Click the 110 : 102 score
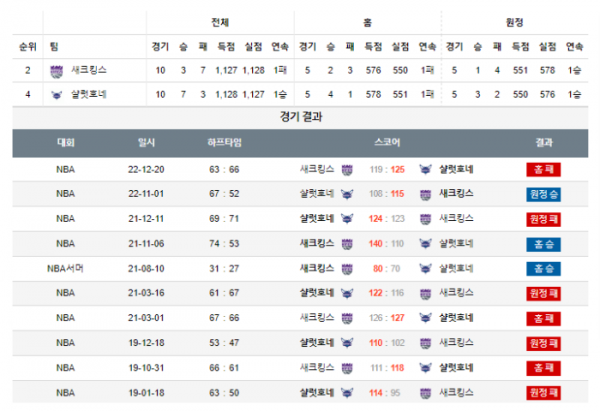This screenshot has width=600, height=411. [387, 343]
